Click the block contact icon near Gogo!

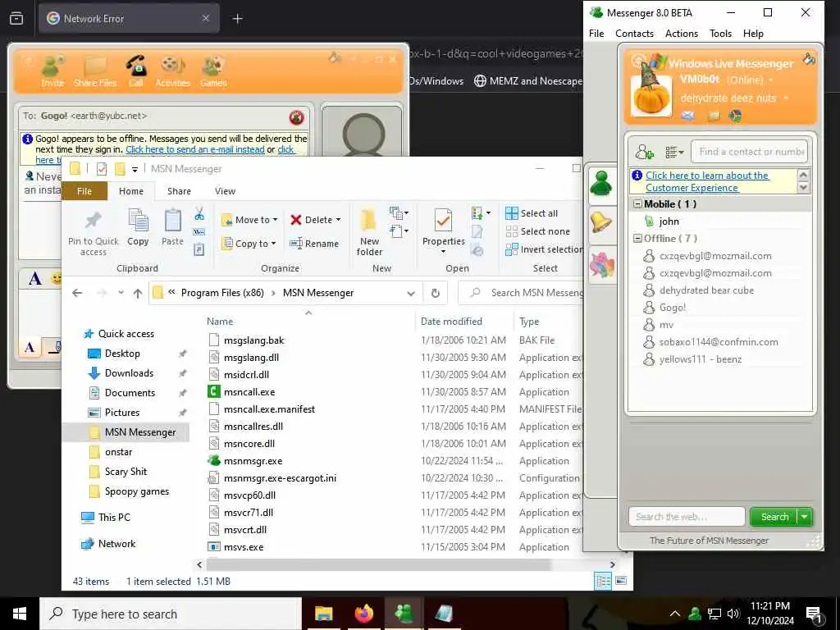pyautogui.click(x=296, y=117)
